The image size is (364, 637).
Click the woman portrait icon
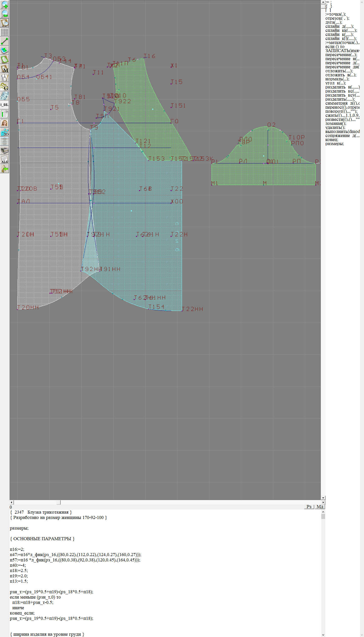click(5, 123)
